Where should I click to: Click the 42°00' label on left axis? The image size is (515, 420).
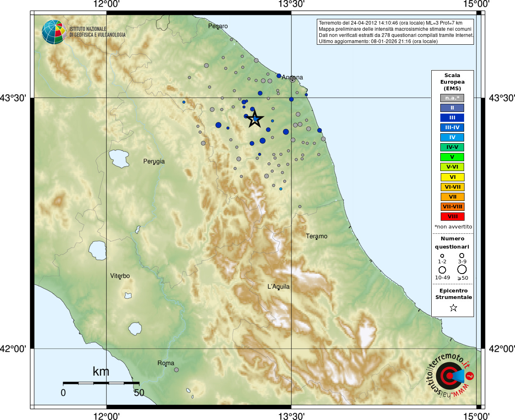(x=13, y=349)
